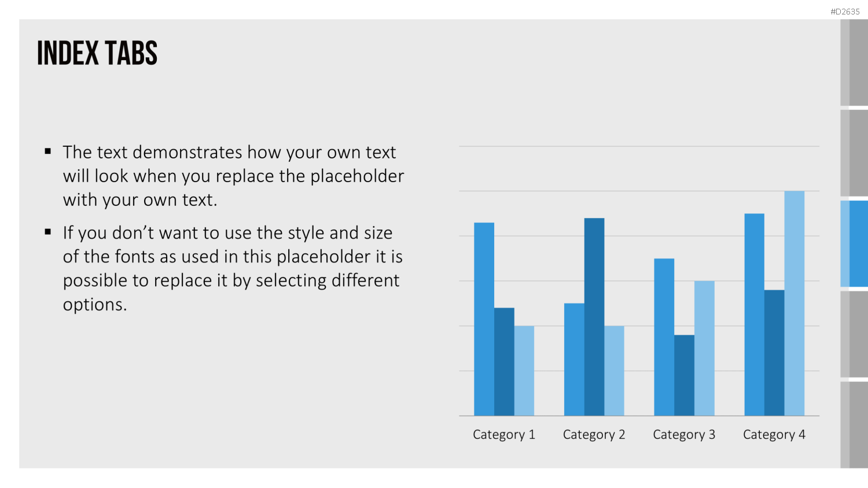Image resolution: width=868 pixels, height=488 pixels.
Task: Select the bottom gray index tab
Action: coord(854,425)
